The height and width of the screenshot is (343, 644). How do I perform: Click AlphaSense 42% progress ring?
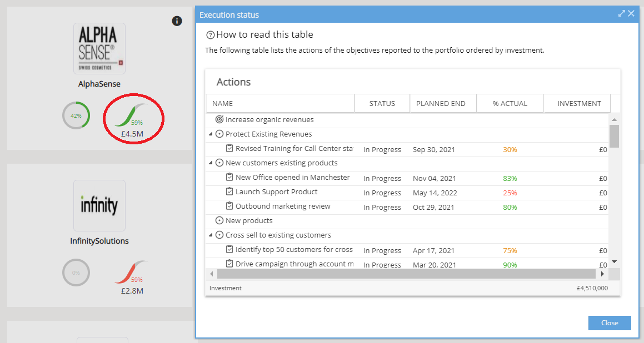point(76,115)
